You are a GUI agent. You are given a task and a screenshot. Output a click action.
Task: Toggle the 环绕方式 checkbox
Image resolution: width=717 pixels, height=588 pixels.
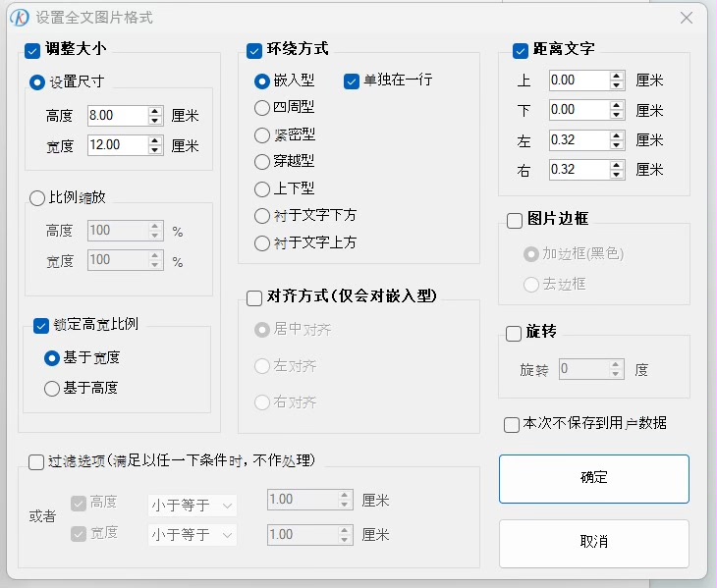254,50
